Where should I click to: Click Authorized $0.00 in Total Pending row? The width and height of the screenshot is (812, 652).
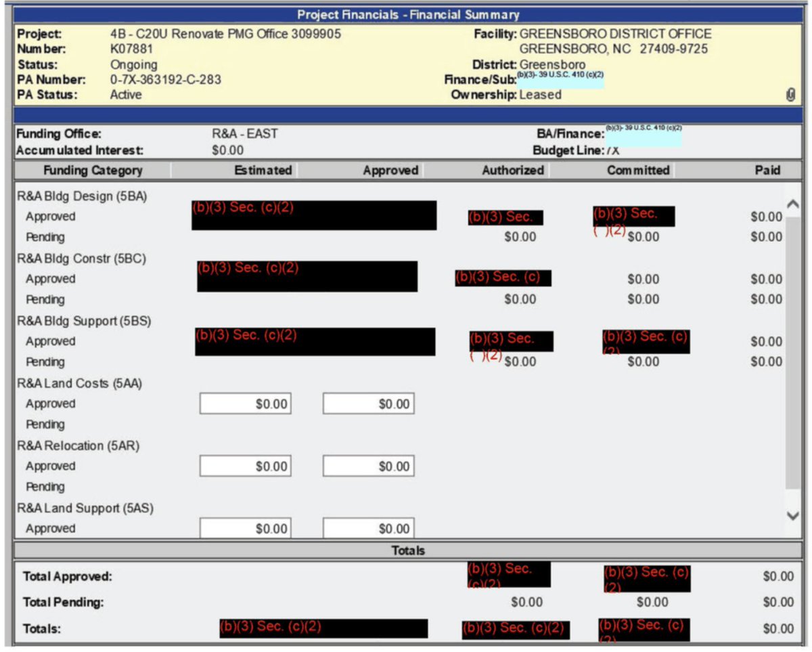point(526,603)
